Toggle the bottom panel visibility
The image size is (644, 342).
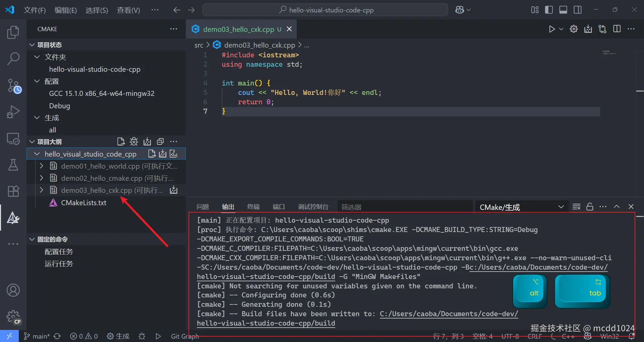[x=563, y=10]
